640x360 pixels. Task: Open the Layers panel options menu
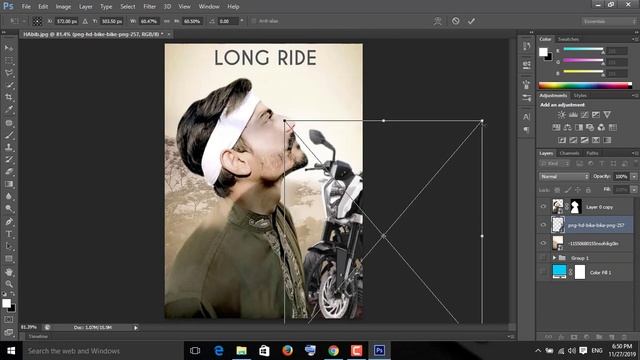(x=635, y=153)
